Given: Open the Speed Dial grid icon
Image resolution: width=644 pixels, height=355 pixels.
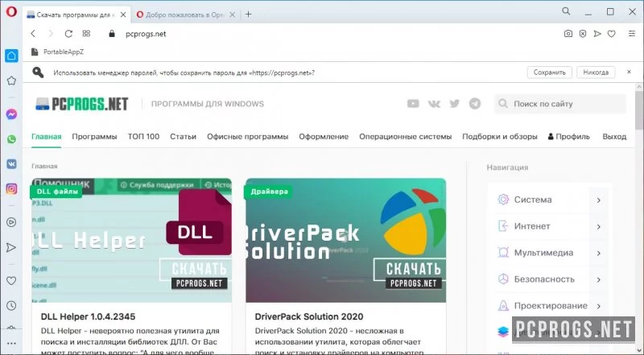Looking at the screenshot, I should 86,34.
